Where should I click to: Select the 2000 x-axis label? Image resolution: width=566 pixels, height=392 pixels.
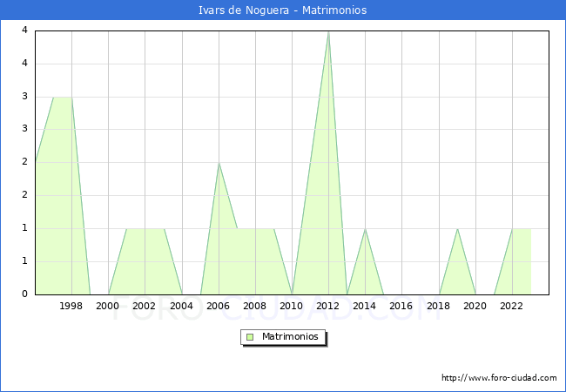(x=108, y=306)
